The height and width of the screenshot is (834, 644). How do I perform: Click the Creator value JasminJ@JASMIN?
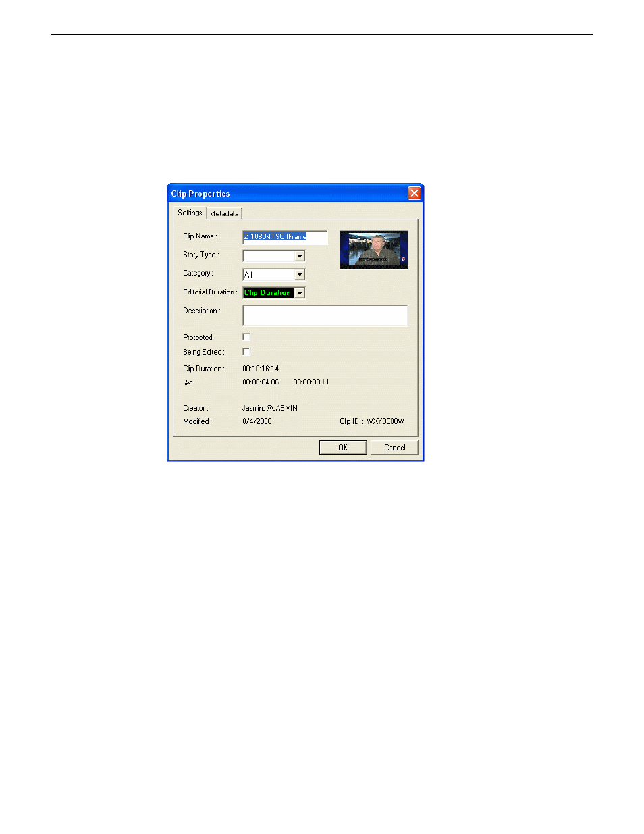[270, 409]
